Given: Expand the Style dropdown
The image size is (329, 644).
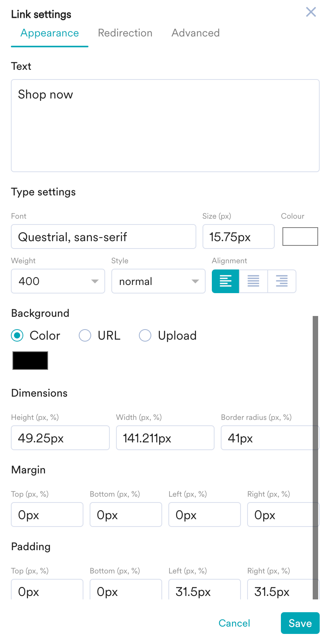Looking at the screenshot, I should click(158, 281).
